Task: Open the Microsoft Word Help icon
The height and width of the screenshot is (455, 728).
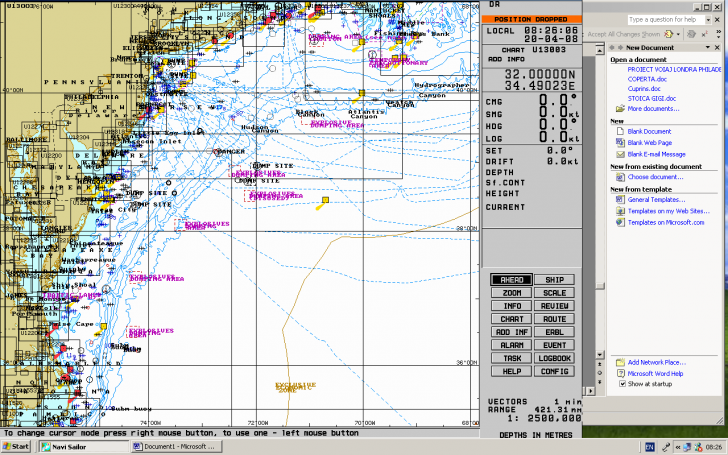Action: (x=621, y=373)
